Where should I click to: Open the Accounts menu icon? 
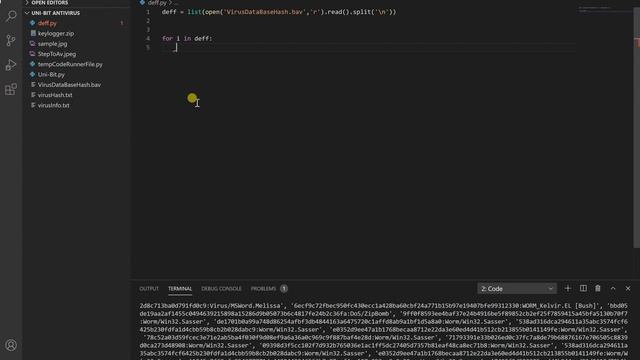tap(11, 345)
